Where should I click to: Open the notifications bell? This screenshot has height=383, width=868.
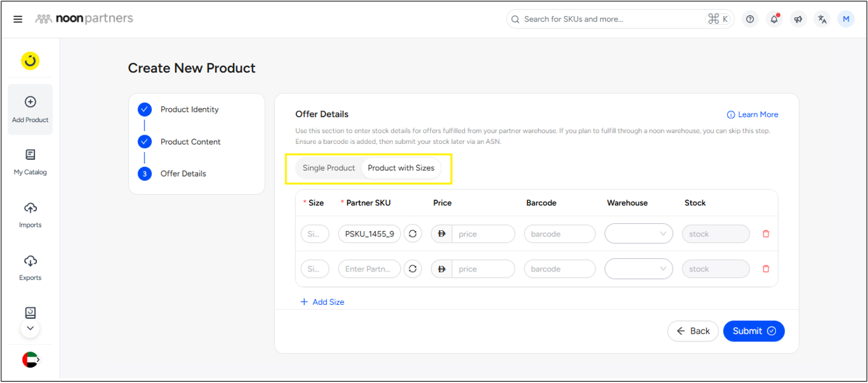point(774,20)
